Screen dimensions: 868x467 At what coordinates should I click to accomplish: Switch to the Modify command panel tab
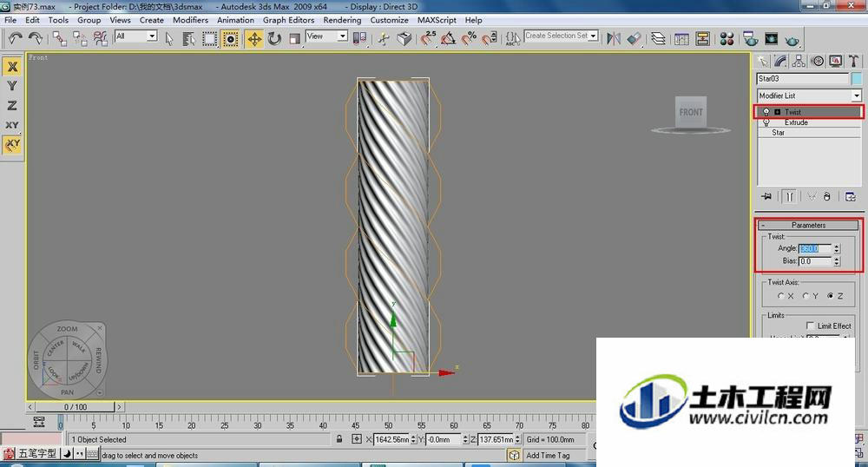(780, 61)
